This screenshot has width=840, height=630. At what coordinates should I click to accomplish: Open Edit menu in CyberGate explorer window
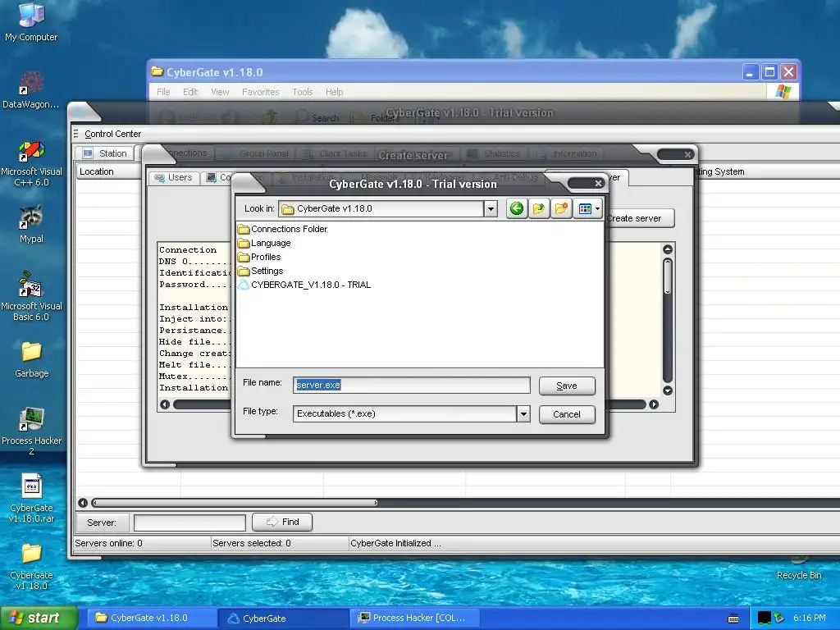190,92
